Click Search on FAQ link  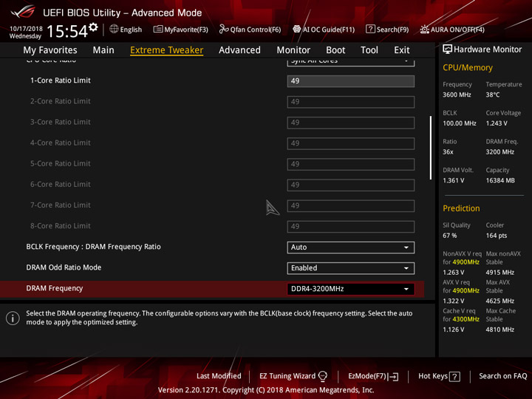coord(503,376)
